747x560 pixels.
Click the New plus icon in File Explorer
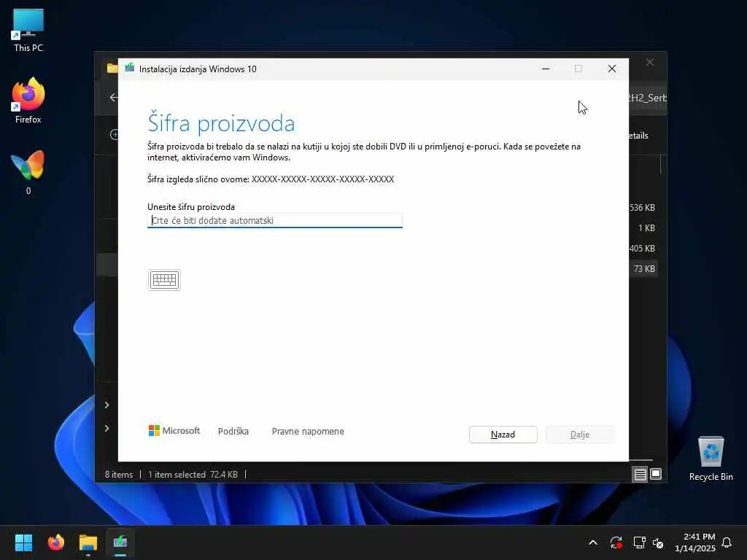coord(115,135)
